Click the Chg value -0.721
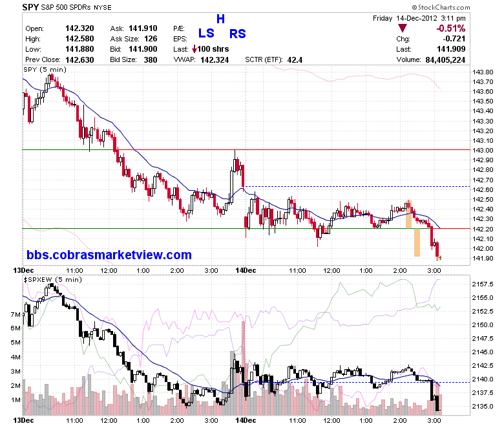 (454, 39)
